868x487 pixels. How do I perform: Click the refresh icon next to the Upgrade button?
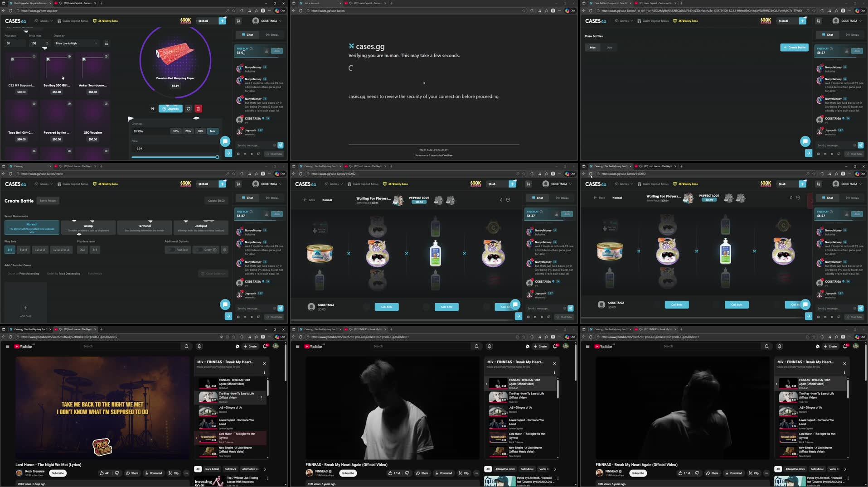tap(189, 108)
